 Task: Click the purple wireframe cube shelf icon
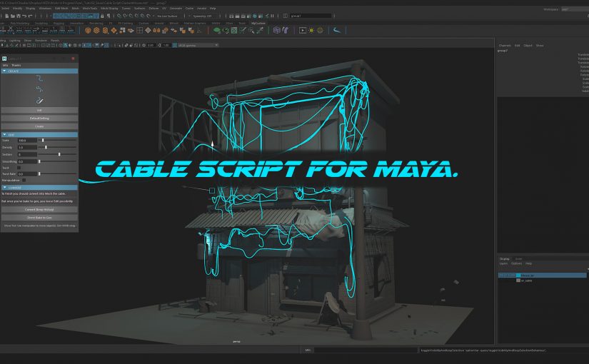(x=277, y=31)
